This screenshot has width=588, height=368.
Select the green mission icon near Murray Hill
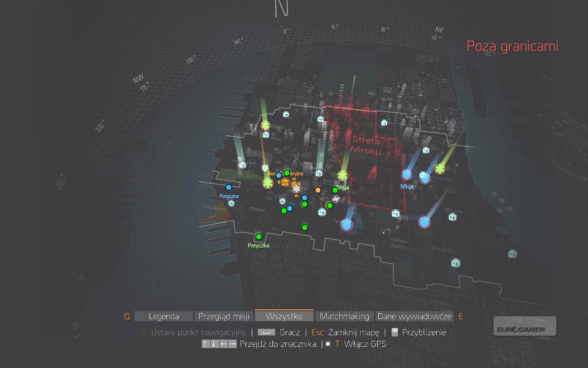(440, 169)
